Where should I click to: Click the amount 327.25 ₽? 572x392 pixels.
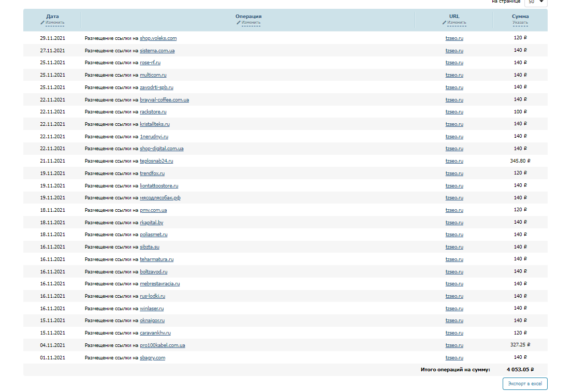click(520, 345)
